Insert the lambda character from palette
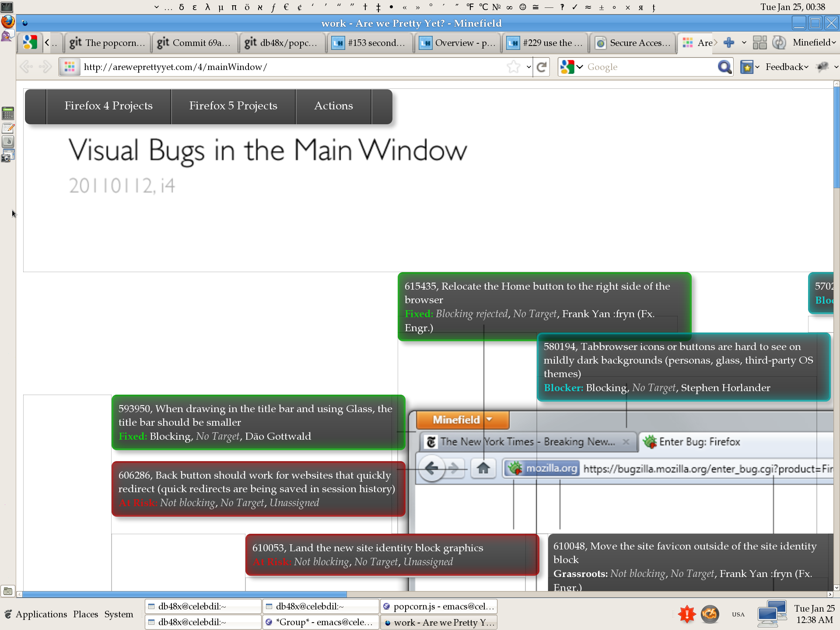The height and width of the screenshot is (630, 840). pyautogui.click(x=208, y=7)
